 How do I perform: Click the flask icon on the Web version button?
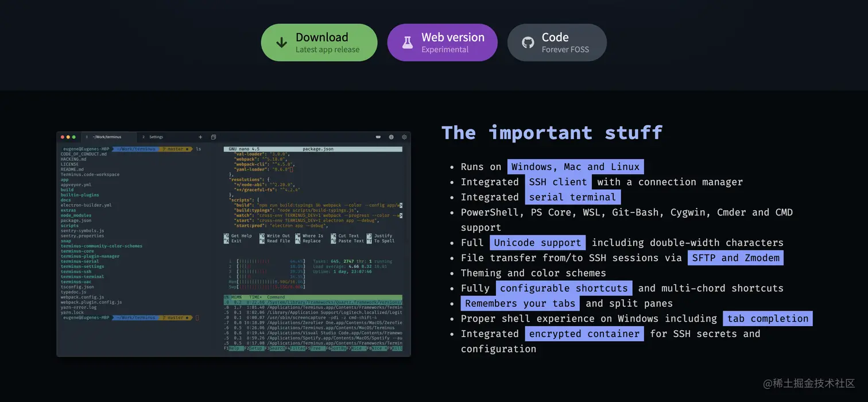(x=408, y=42)
